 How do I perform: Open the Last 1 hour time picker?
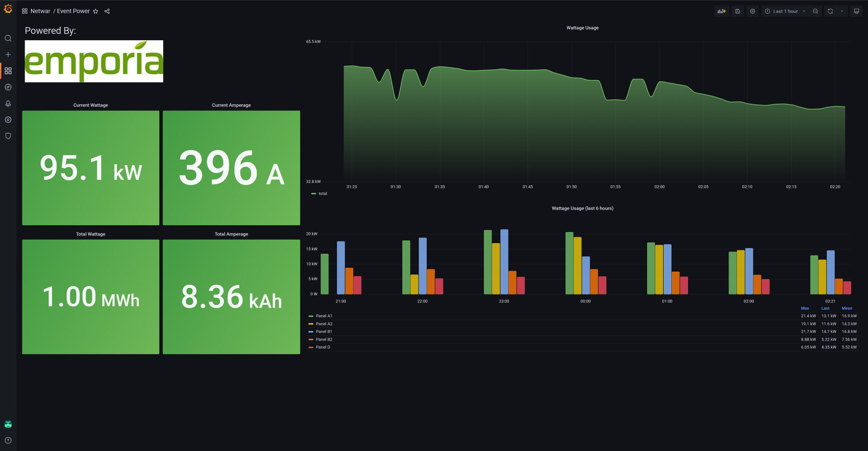coord(785,11)
